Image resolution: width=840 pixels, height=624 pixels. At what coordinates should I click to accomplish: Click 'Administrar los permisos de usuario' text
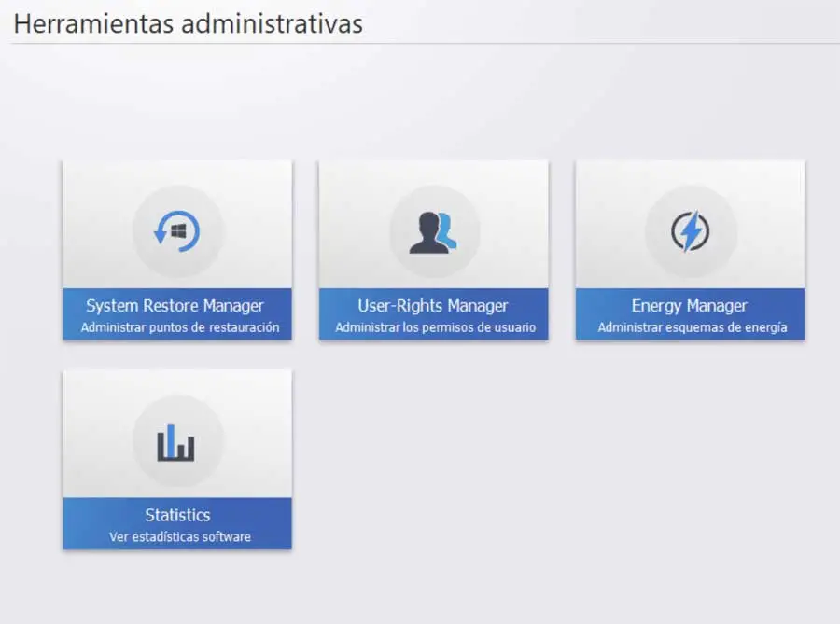[436, 327]
